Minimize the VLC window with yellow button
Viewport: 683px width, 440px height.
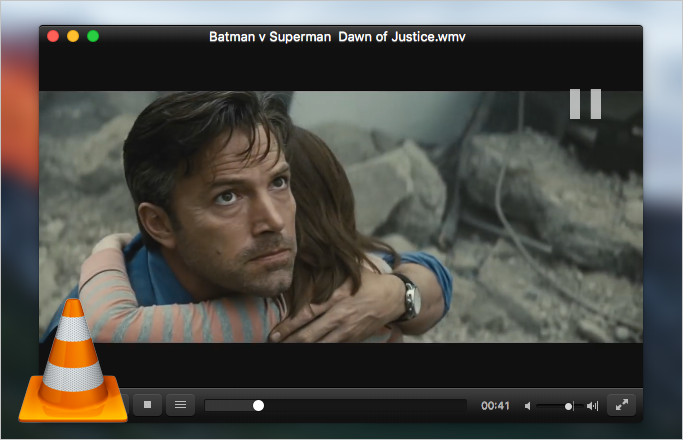point(73,36)
